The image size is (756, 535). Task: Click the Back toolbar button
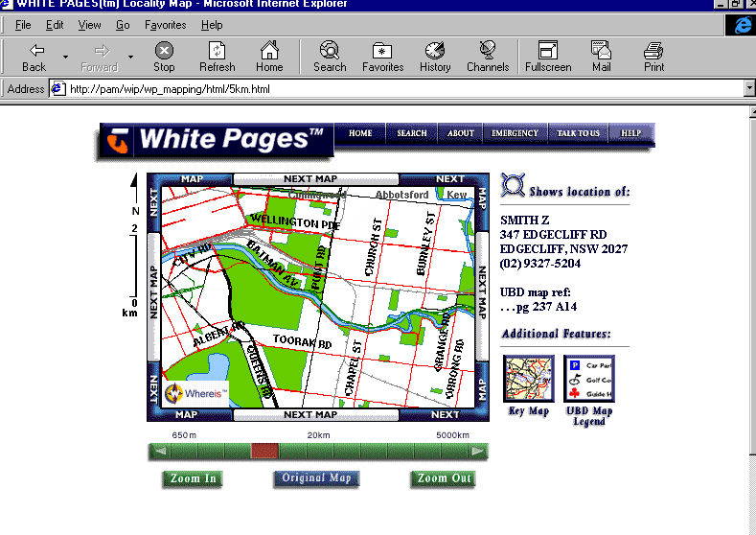35,57
